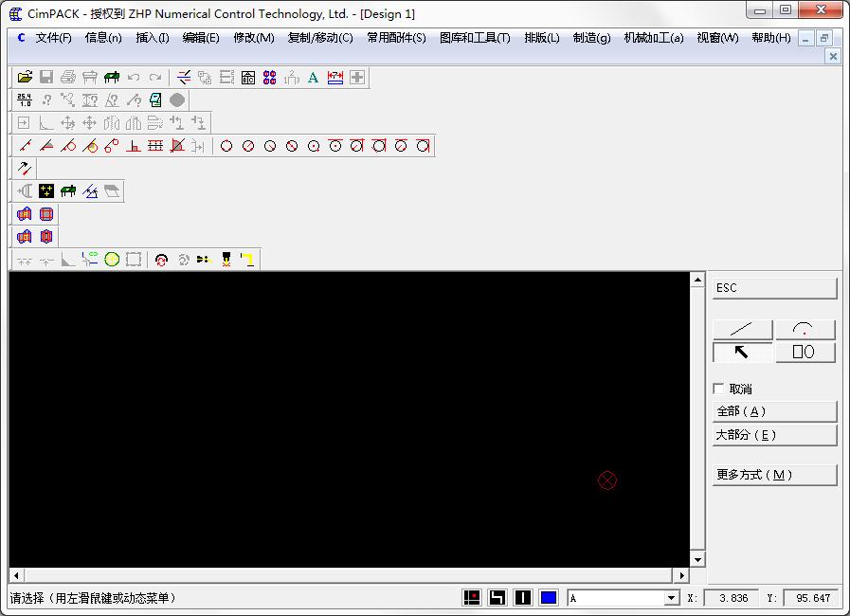Select the perpendicular line tool icon

[134, 146]
